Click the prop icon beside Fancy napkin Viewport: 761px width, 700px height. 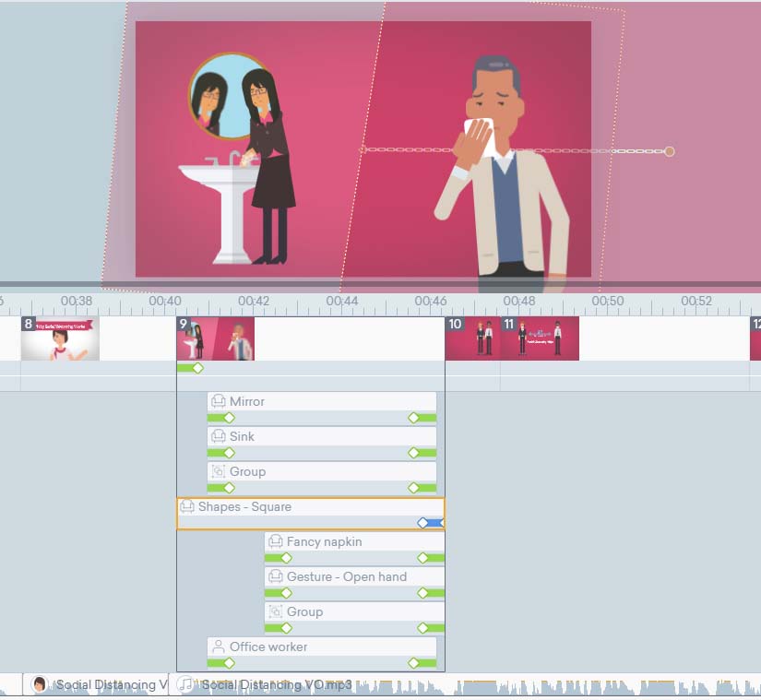click(276, 541)
